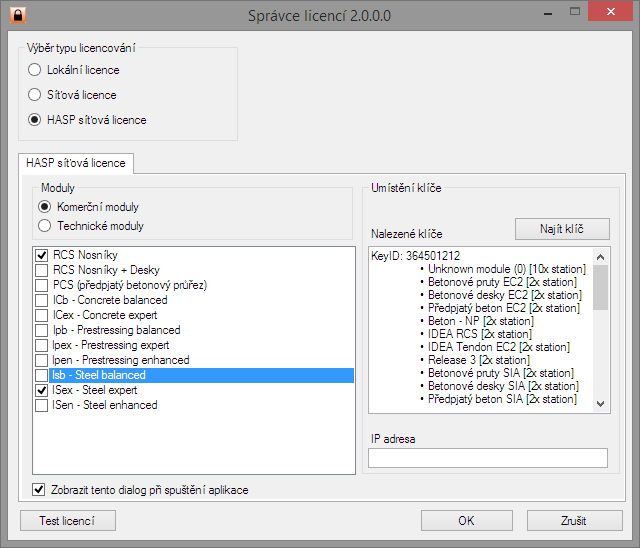This screenshot has height=548, width=640.
Task: Select the Lokální licence radio button
Action: (x=34, y=70)
